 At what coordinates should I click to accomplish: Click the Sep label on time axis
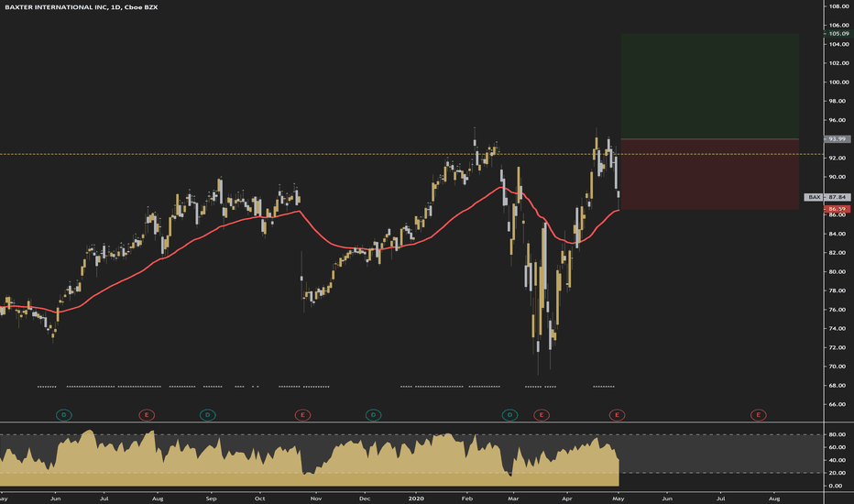tap(212, 499)
